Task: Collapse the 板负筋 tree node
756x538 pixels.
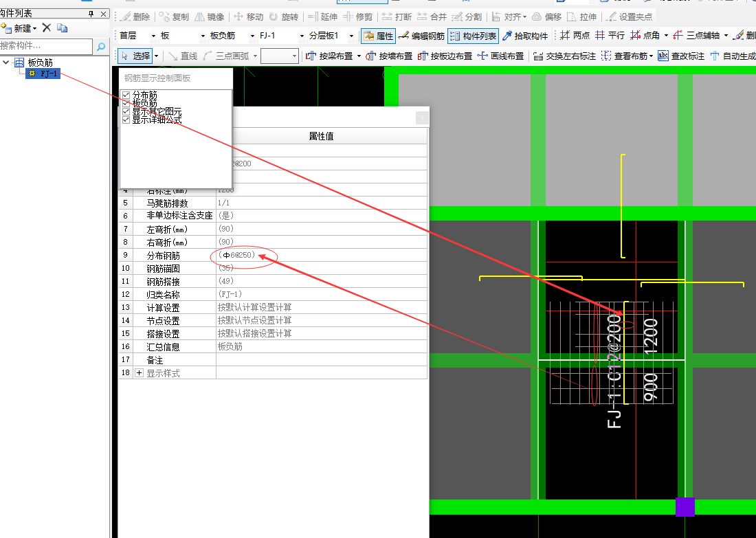Action: tap(5, 63)
